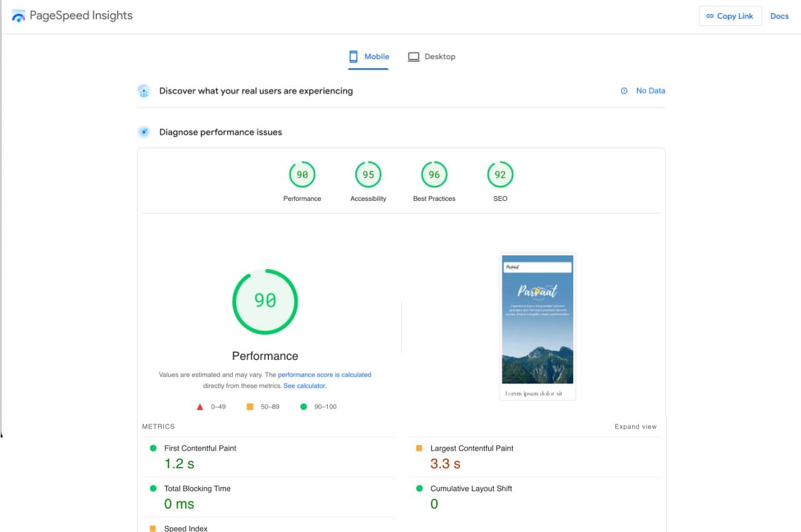Viewport: 801px width, 532px height.
Task: Expand the Largest Contentful Paint metric
Action: [x=471, y=448]
